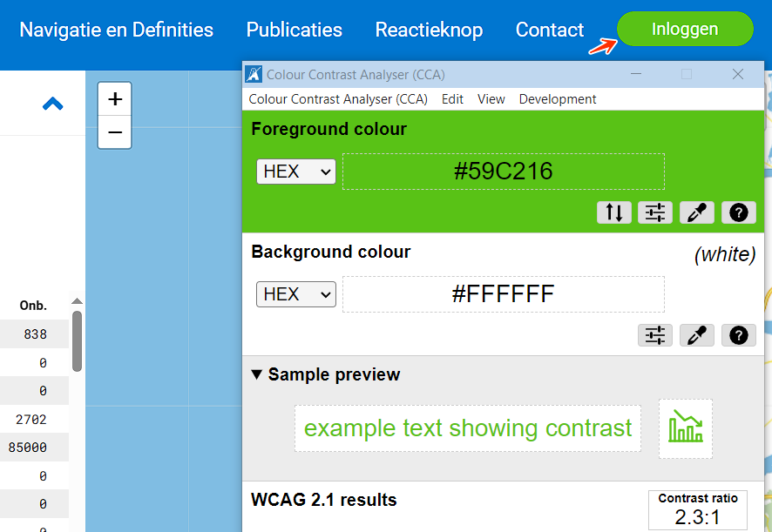772x532 pixels.
Task: Open background colour sliders panel
Action: point(655,335)
